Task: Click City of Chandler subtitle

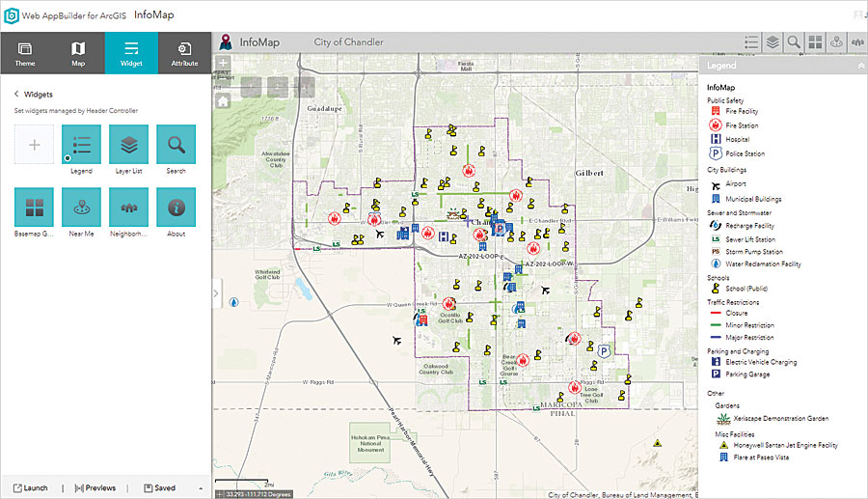Action: 348,42
